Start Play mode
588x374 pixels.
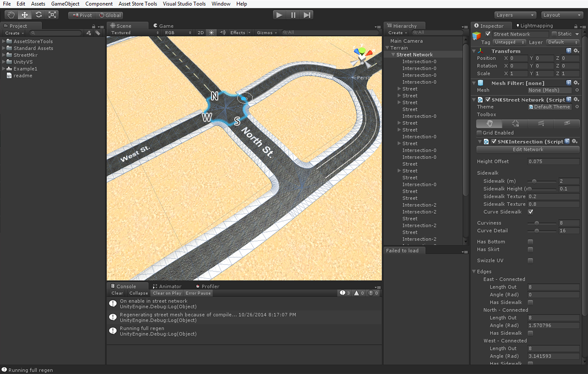point(279,15)
